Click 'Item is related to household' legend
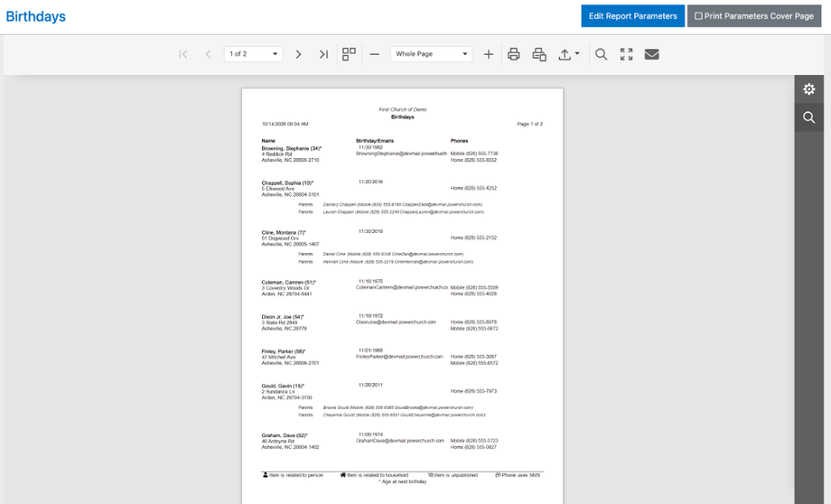 click(x=378, y=475)
